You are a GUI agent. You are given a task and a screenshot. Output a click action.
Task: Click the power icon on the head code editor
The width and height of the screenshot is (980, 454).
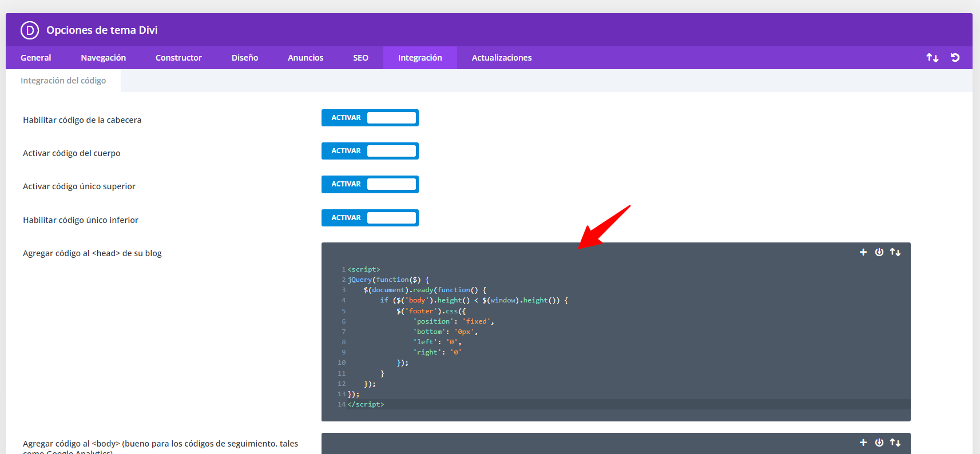click(879, 252)
